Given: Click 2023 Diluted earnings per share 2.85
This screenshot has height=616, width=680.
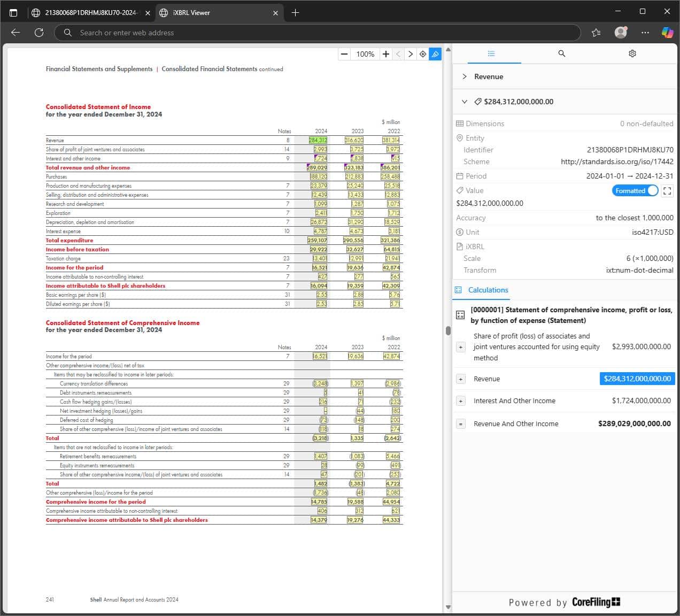Looking at the screenshot, I should coord(358,304).
